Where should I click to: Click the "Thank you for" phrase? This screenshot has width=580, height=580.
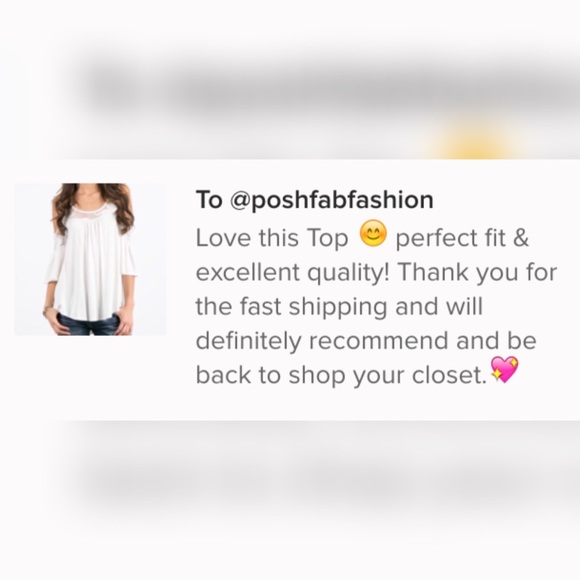[x=478, y=272]
